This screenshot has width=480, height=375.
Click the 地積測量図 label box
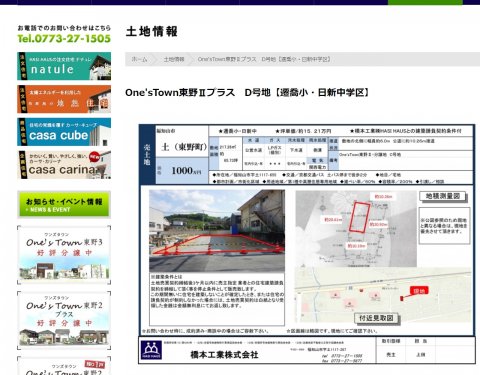[x=443, y=196]
